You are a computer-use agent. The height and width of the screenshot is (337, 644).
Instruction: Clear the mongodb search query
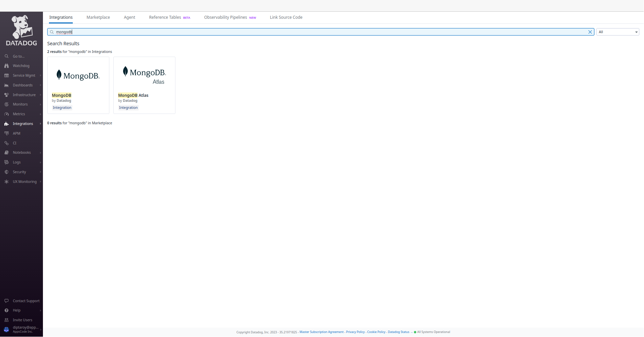point(590,32)
